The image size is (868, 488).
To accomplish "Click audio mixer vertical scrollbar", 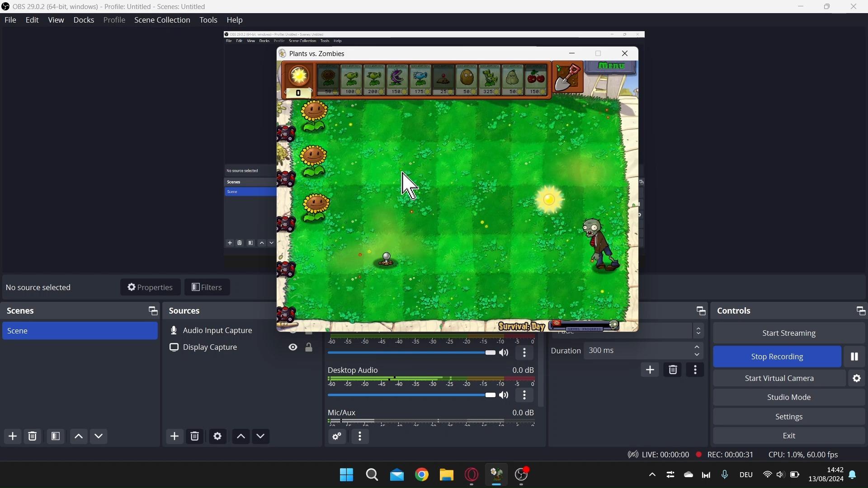I will click(542, 371).
